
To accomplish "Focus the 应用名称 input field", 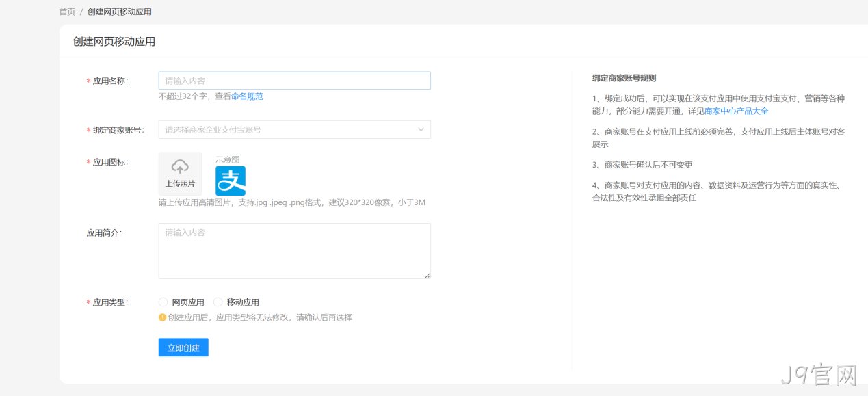I will [294, 81].
